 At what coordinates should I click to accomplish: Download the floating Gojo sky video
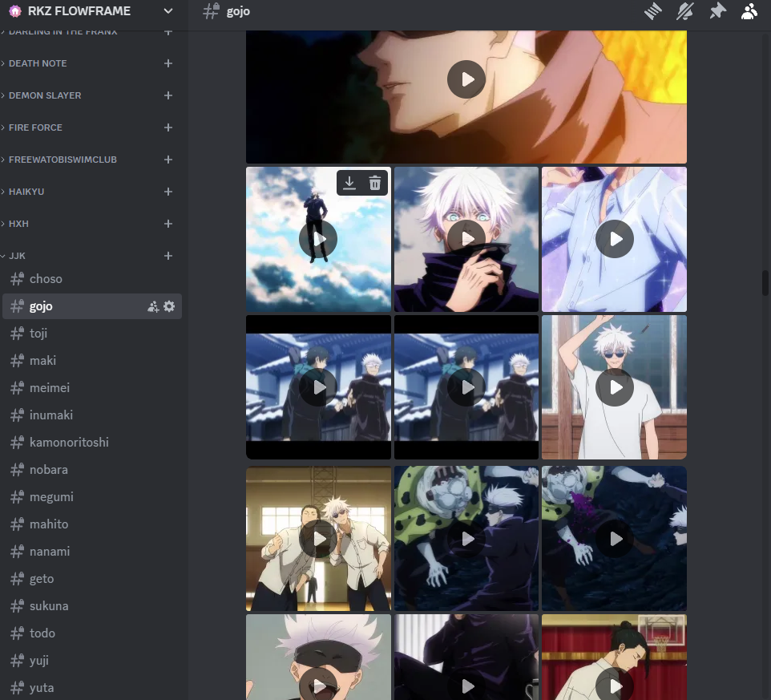349,183
